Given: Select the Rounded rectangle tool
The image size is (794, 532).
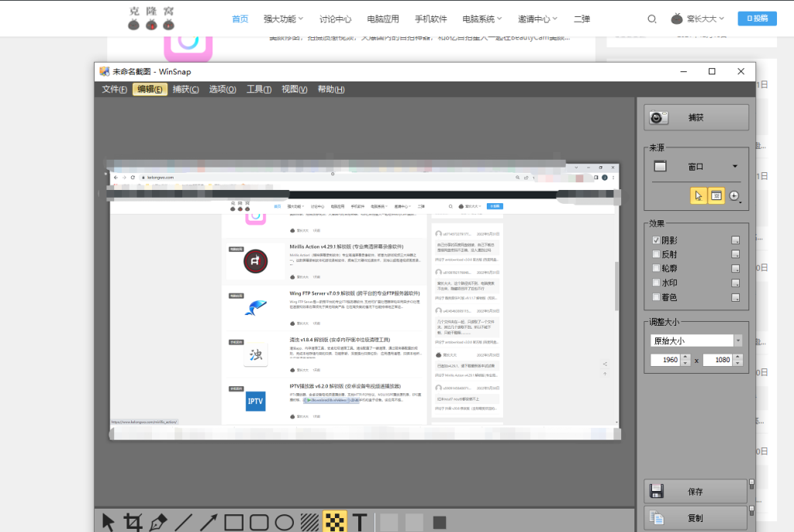Looking at the screenshot, I should pyautogui.click(x=259, y=522).
